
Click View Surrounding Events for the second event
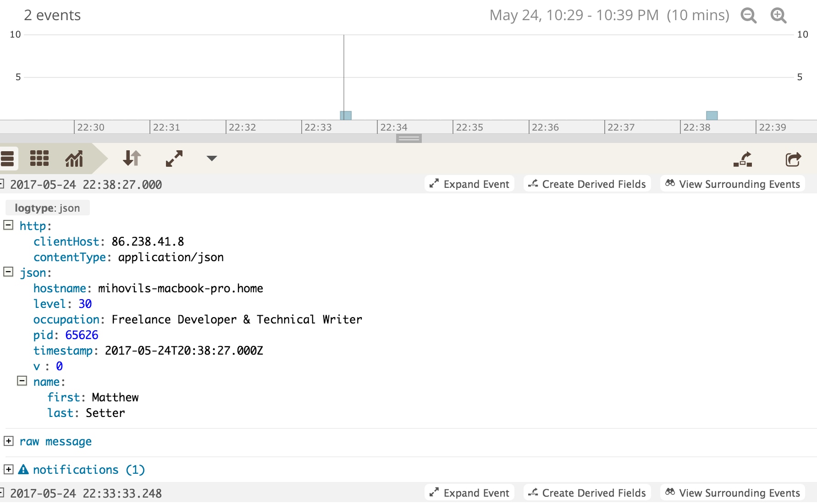[x=732, y=493]
